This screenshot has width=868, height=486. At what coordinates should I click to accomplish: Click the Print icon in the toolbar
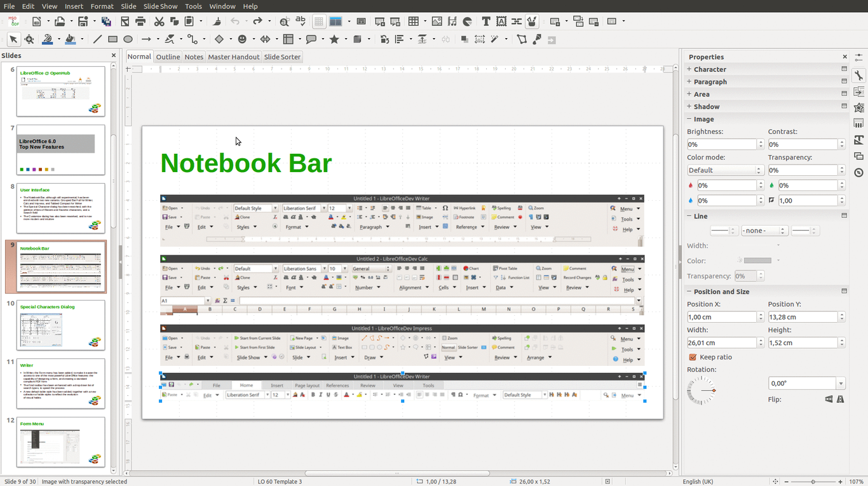coord(140,21)
